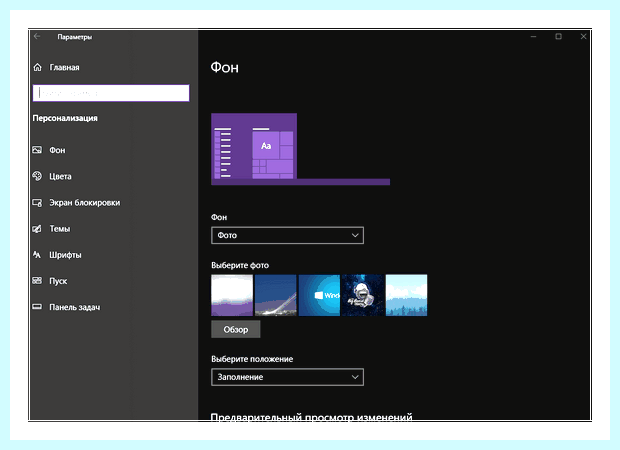
Task: Expand the Заполнение position dropdown
Action: pos(287,377)
